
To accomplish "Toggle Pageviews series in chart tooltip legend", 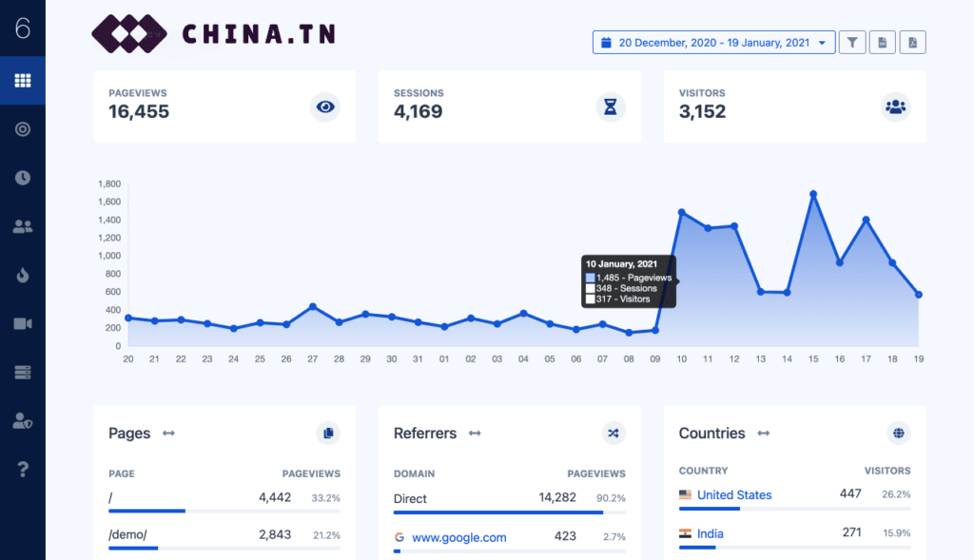I will point(591,278).
